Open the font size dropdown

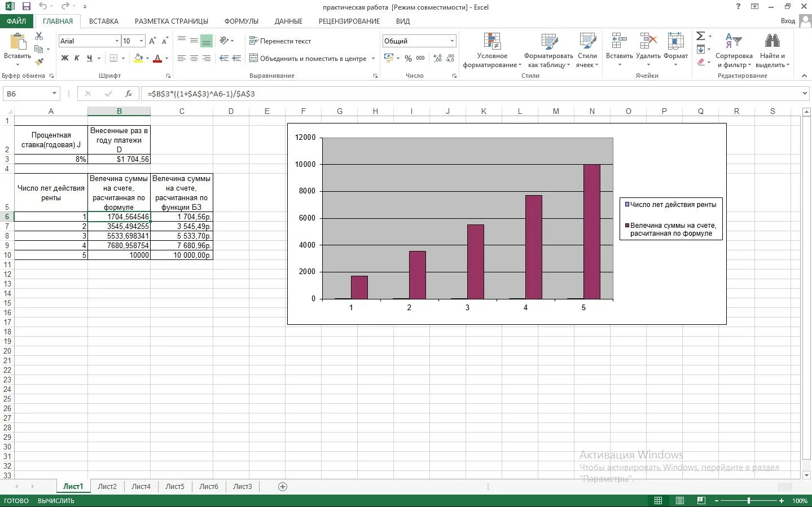coord(141,41)
